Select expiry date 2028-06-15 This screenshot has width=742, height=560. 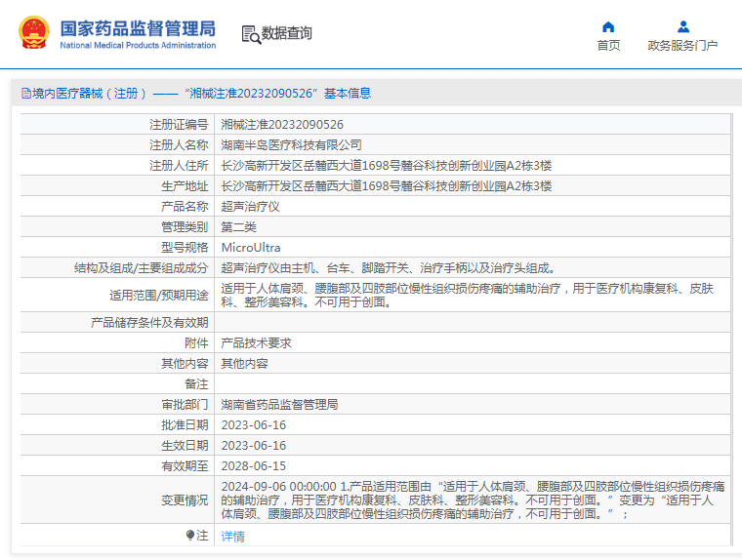(x=254, y=466)
